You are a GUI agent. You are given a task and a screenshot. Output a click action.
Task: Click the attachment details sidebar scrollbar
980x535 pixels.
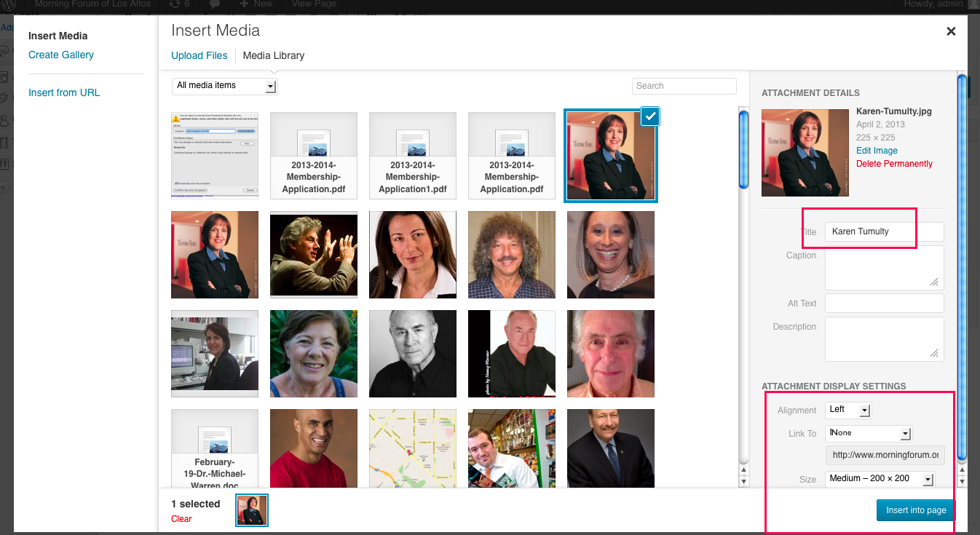[962, 268]
